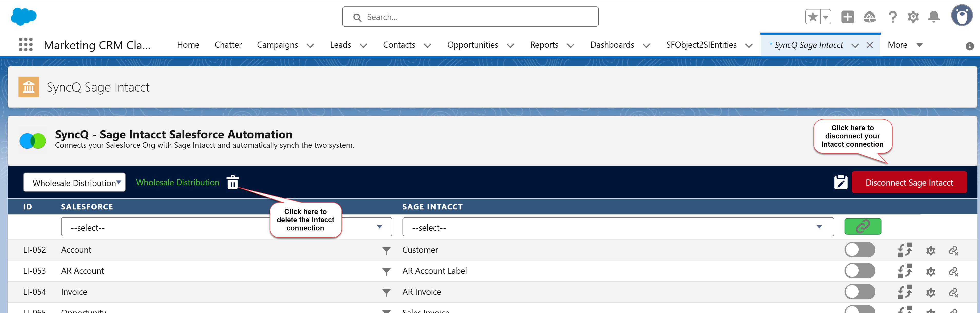Click the LI-054 ID cell
Screen dimensions: 980x313
[x=34, y=292]
